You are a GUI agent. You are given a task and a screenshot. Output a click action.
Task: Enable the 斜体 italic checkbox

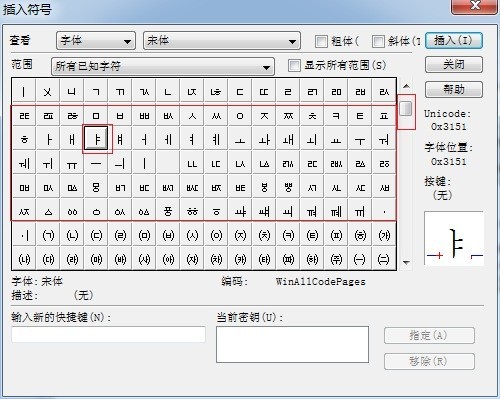[x=378, y=41]
